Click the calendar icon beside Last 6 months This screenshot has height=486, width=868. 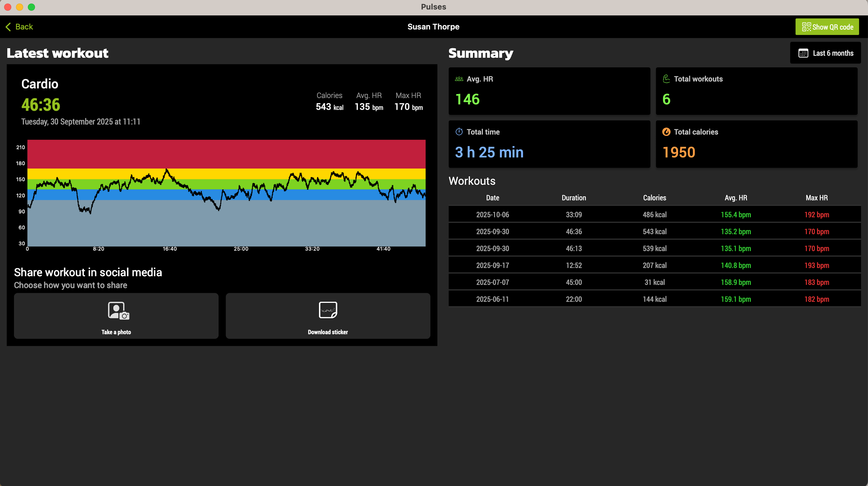pos(803,53)
